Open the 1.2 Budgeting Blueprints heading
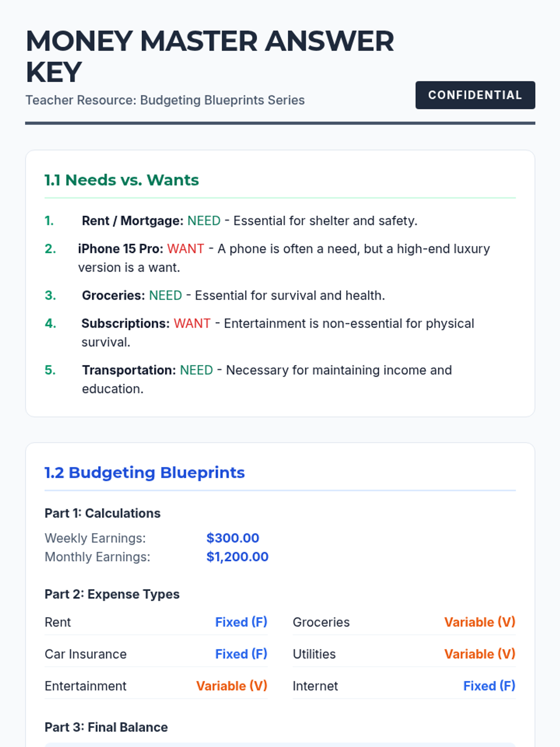560x747 pixels. point(145,472)
